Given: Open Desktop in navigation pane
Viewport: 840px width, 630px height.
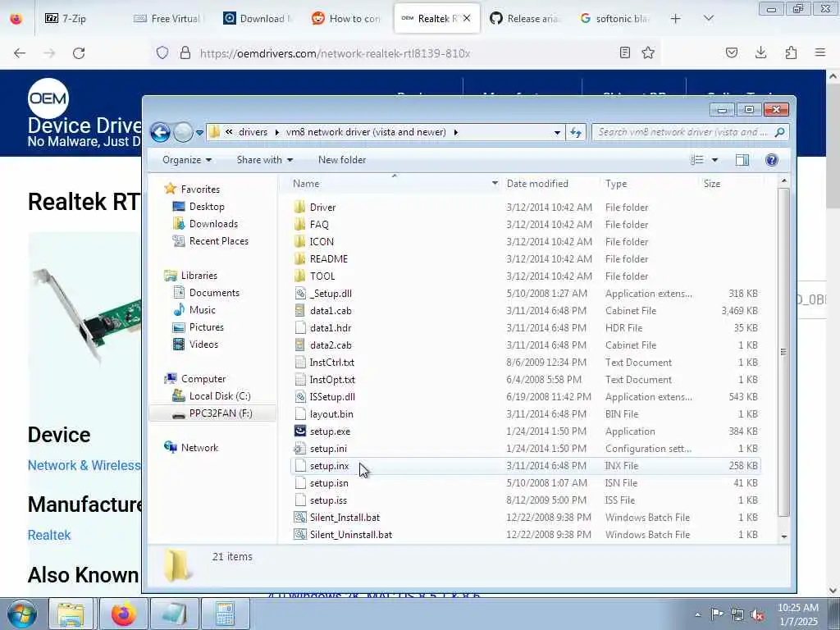Looking at the screenshot, I should tap(206, 206).
